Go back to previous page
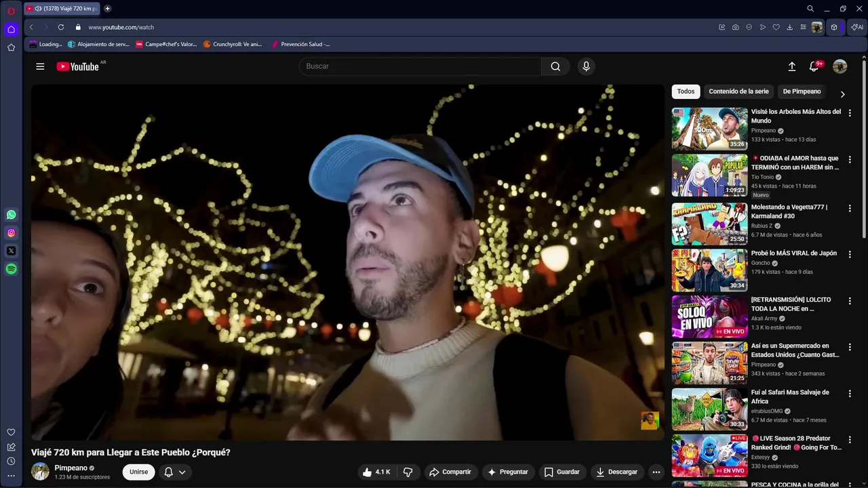 [x=31, y=27]
